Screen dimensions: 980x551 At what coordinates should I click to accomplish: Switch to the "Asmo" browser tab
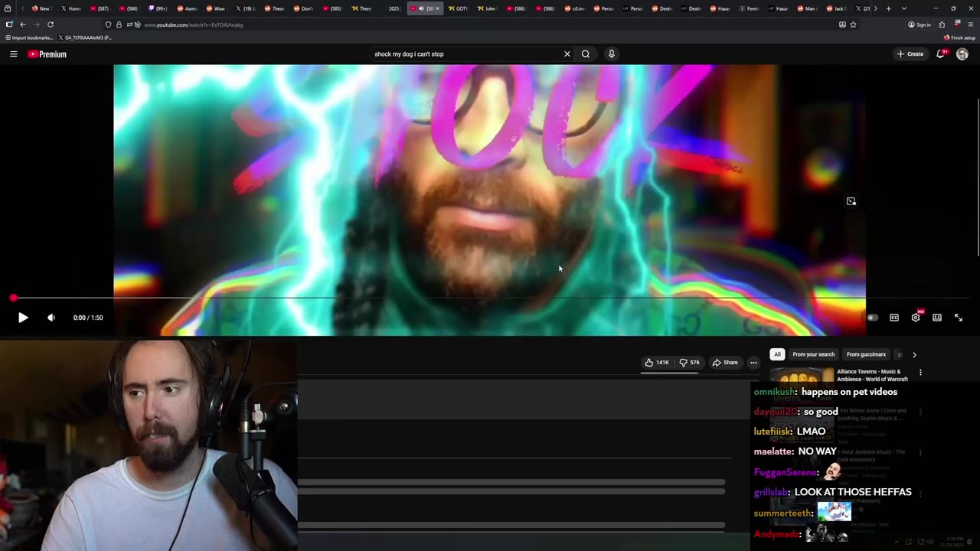(188, 8)
